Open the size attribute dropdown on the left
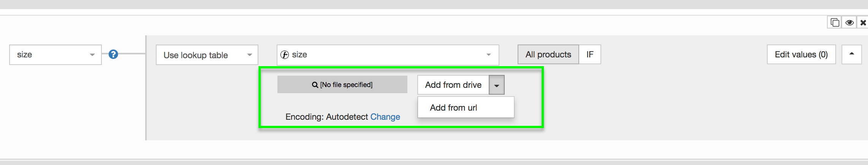 point(55,55)
